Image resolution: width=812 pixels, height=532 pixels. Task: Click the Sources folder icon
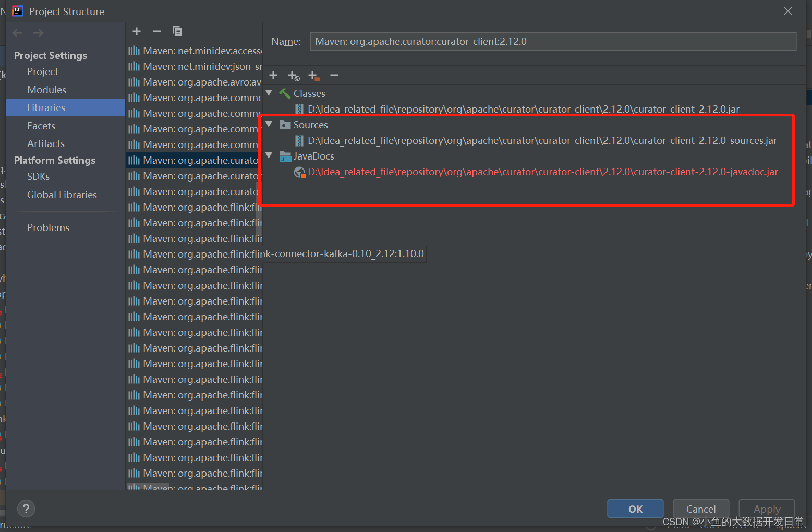tap(285, 125)
